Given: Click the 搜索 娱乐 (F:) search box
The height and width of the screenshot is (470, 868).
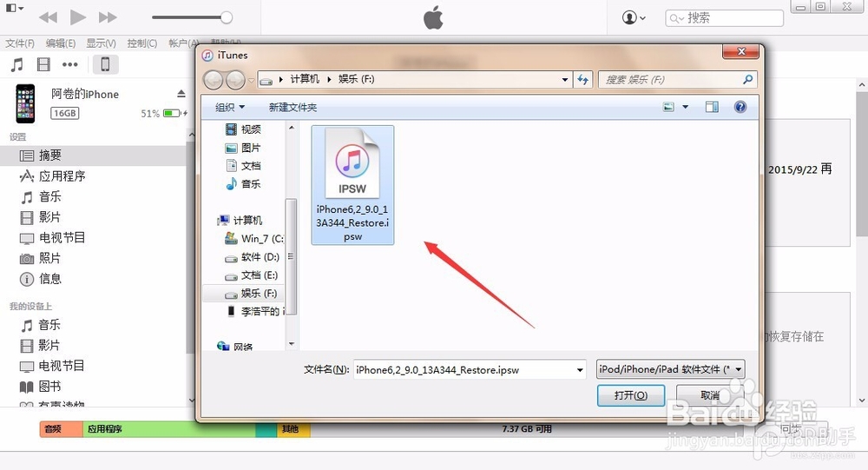Looking at the screenshot, I should 678,80.
